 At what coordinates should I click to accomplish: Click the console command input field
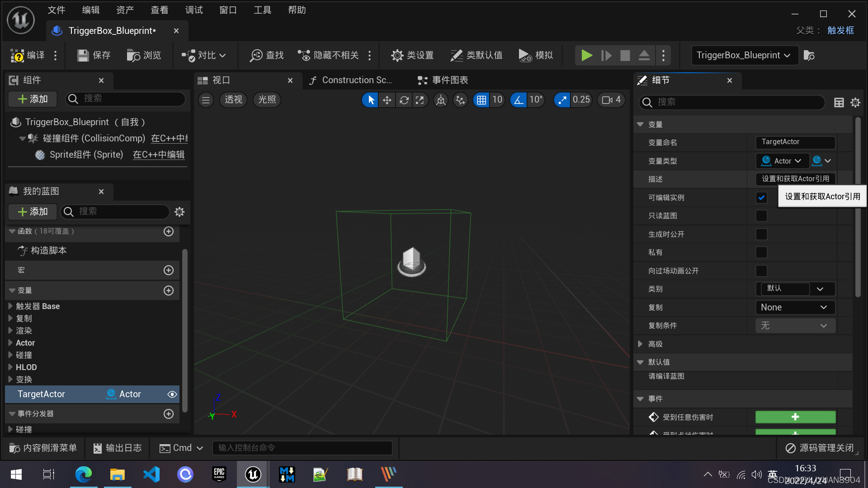pos(302,448)
